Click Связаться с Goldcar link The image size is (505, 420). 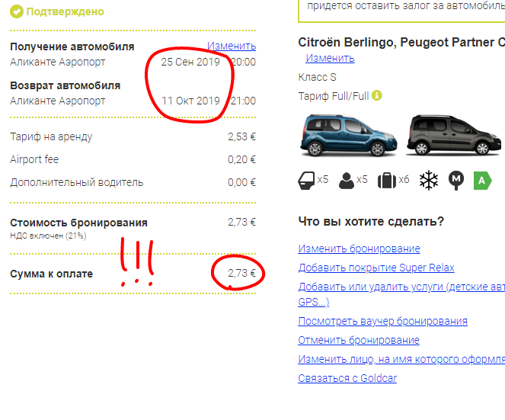[347, 378]
